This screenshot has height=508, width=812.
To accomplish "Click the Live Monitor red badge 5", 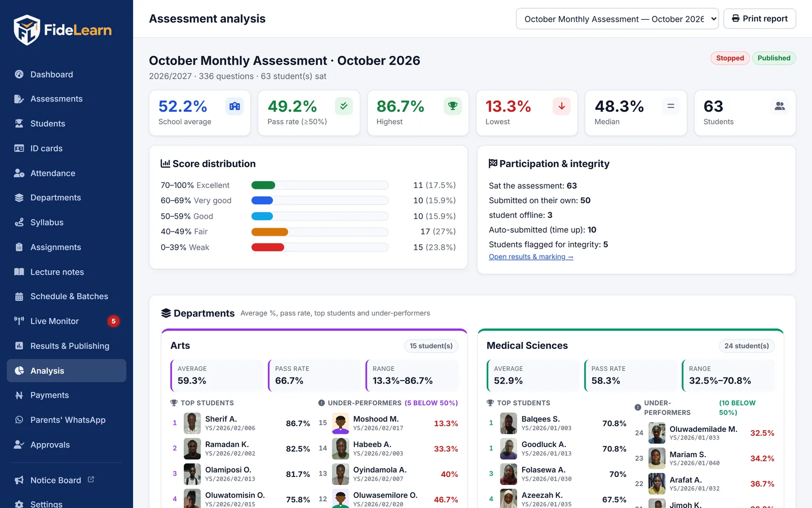I will (114, 321).
